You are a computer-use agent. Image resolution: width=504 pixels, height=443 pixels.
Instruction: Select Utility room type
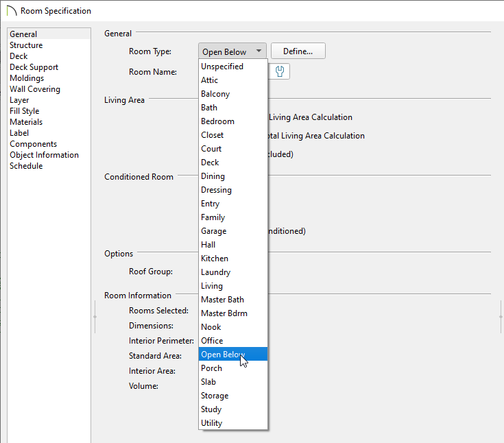point(233,423)
